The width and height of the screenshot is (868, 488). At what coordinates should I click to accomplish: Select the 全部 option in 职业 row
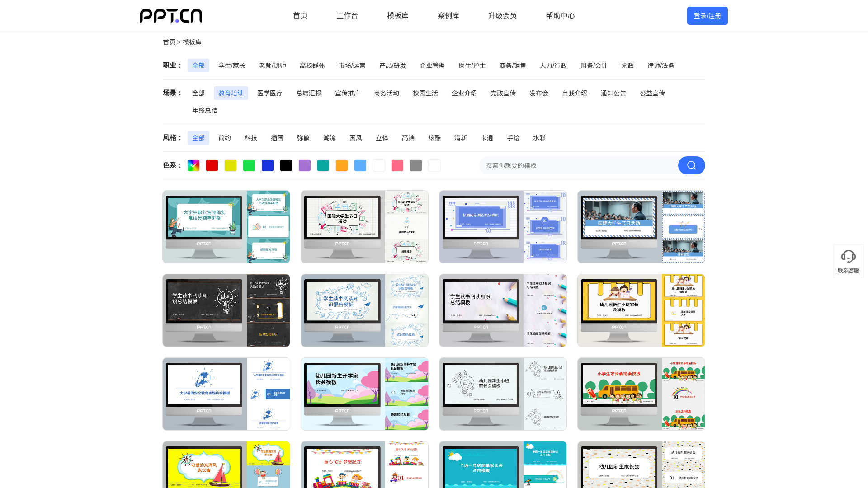pos(198,66)
